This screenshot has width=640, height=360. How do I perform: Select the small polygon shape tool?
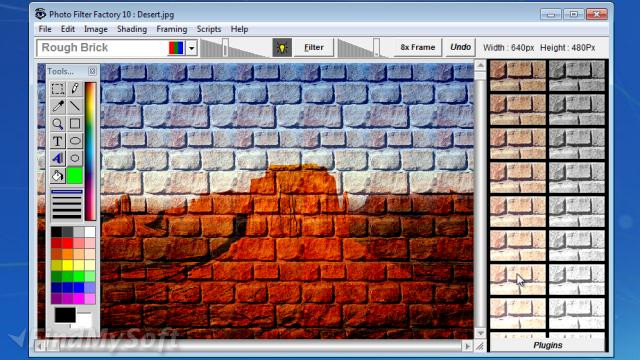[75, 158]
